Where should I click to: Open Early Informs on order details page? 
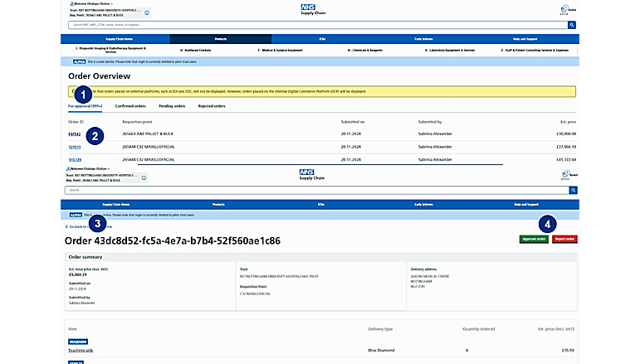[423, 205]
